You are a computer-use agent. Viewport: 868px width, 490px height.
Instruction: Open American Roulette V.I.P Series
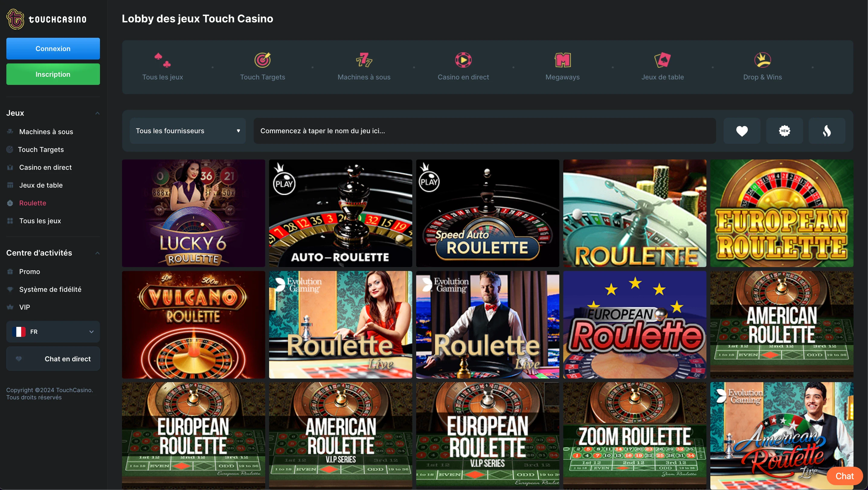click(x=340, y=436)
